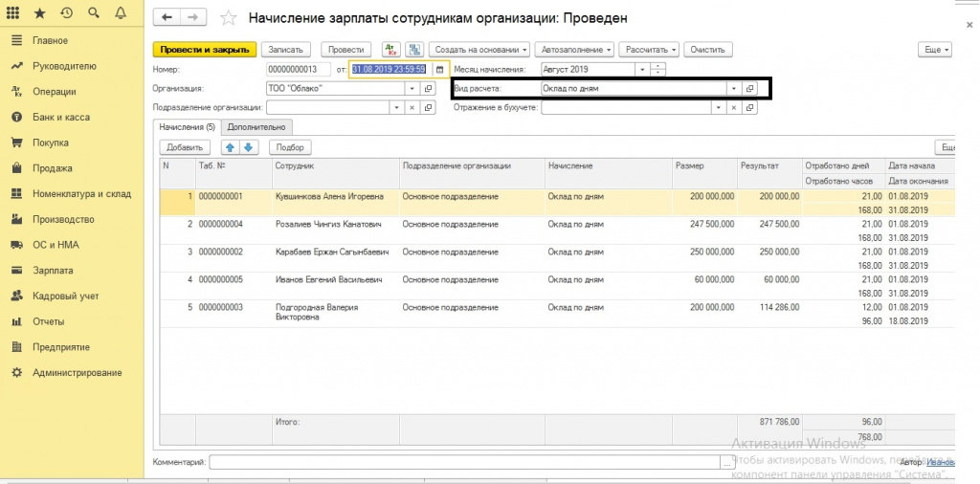Expand Организация dropdown arrow

412,89
